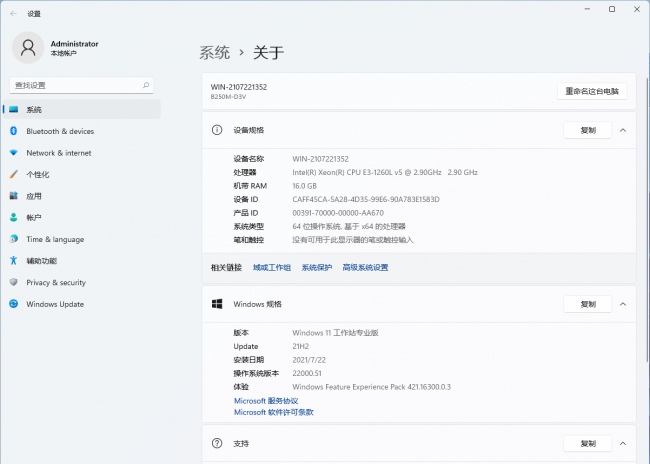Screen dimensions: 650x464
Task: Collapse the 设备规格 section chevron
Action: coord(623,130)
